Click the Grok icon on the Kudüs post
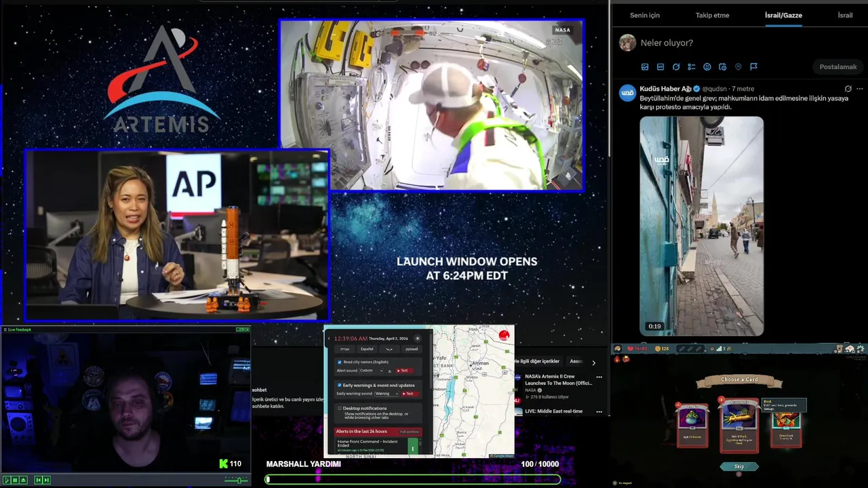Viewport: 868px width, 488px height. [848, 89]
